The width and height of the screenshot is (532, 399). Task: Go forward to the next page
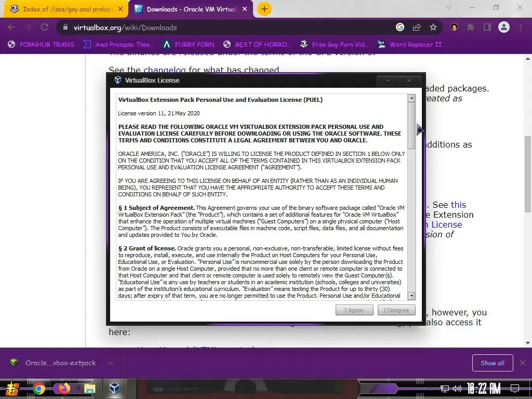coord(28,27)
